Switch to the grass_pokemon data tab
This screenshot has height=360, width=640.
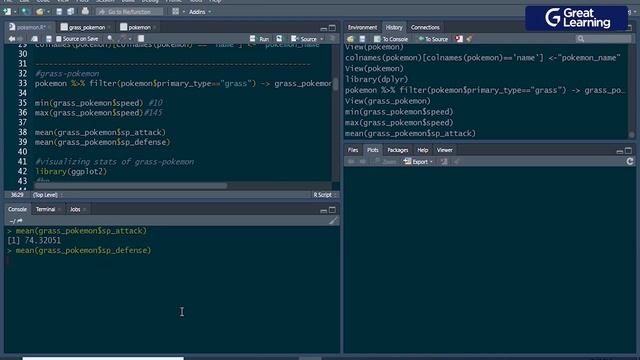click(x=86, y=27)
